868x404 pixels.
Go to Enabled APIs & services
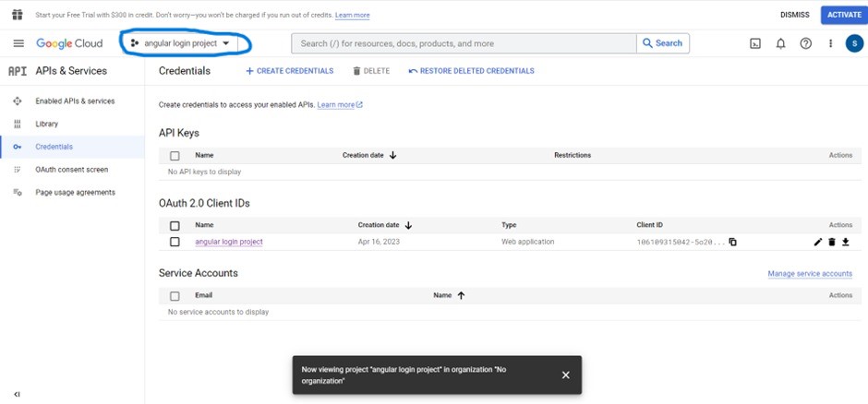coord(75,101)
